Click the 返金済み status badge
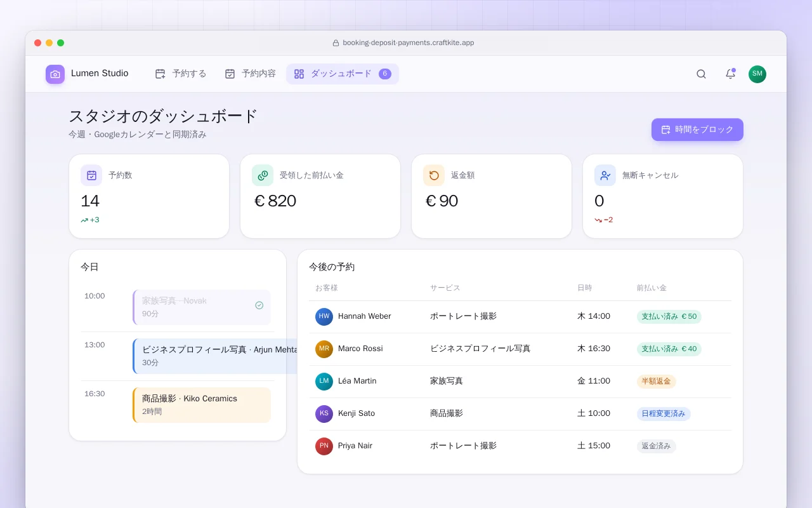 (656, 446)
